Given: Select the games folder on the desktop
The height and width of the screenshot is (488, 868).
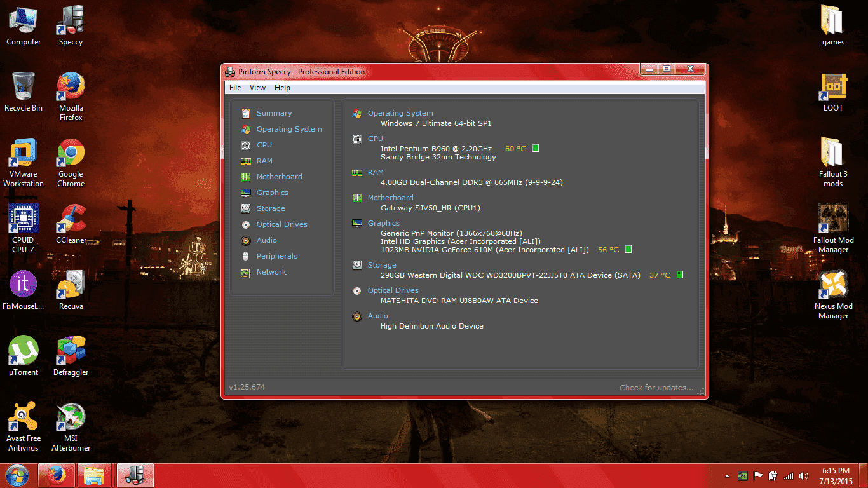Looking at the screenshot, I should pyautogui.click(x=833, y=26).
